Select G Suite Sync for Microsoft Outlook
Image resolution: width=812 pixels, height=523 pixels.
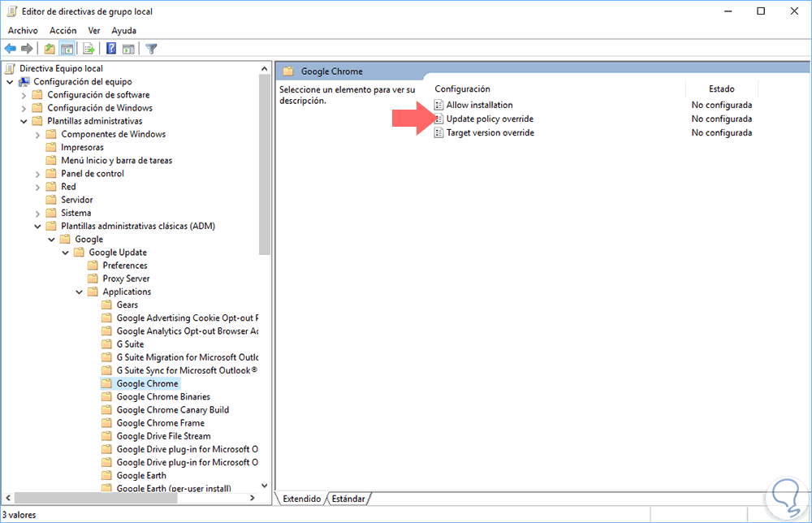187,371
